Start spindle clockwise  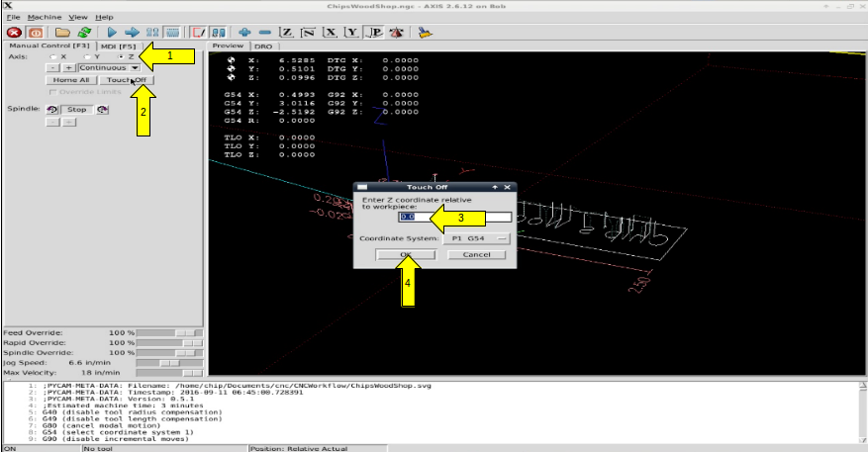coord(102,110)
